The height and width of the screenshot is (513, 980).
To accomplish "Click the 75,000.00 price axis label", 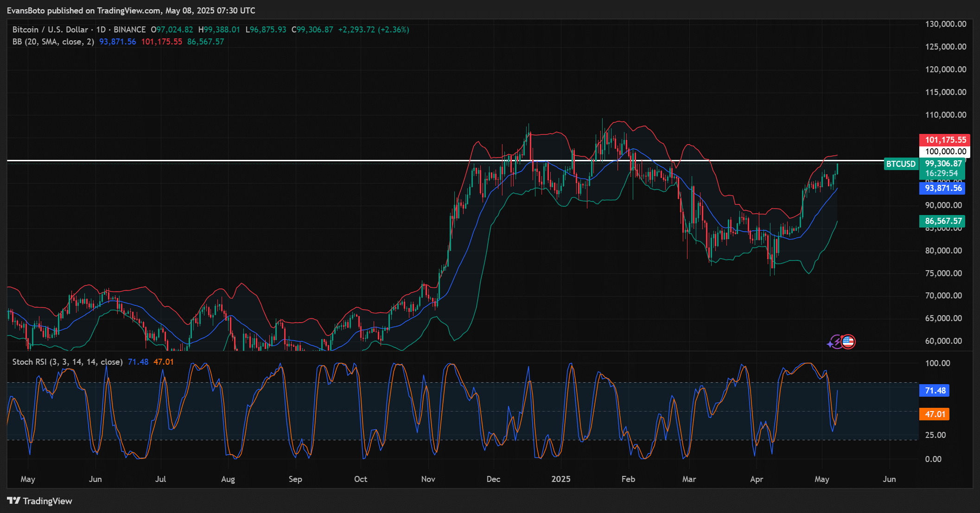I will [x=943, y=273].
